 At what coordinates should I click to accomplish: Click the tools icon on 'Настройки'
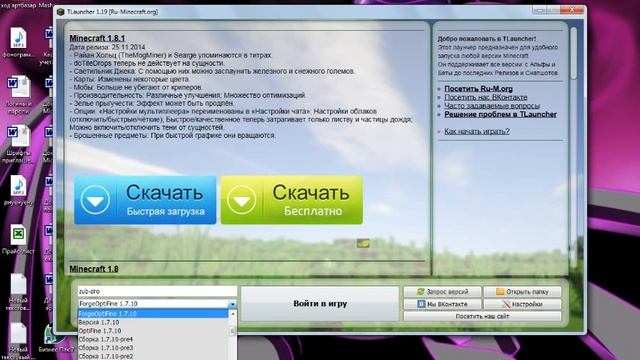click(x=507, y=304)
